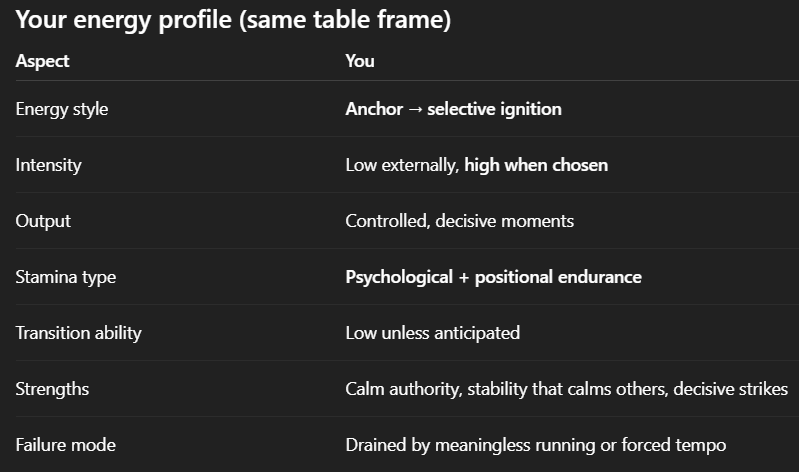This screenshot has height=472, width=799.
Task: Click the 'Intensity' row label
Action: tap(48, 165)
